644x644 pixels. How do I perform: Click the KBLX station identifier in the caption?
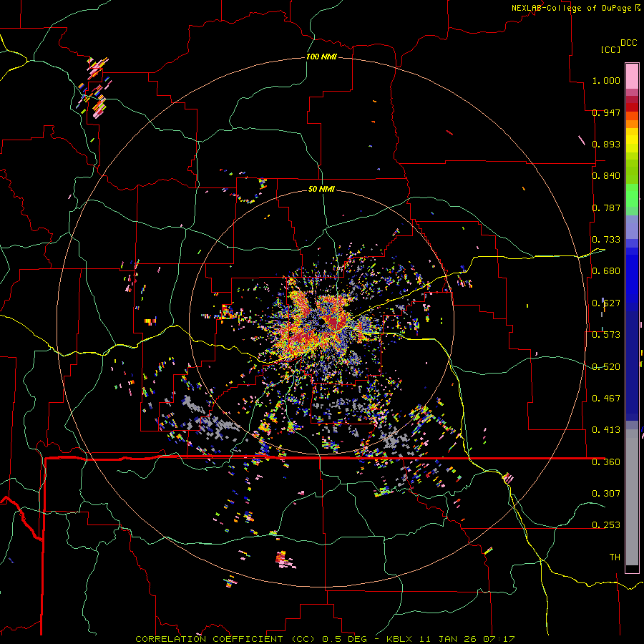(x=399, y=639)
